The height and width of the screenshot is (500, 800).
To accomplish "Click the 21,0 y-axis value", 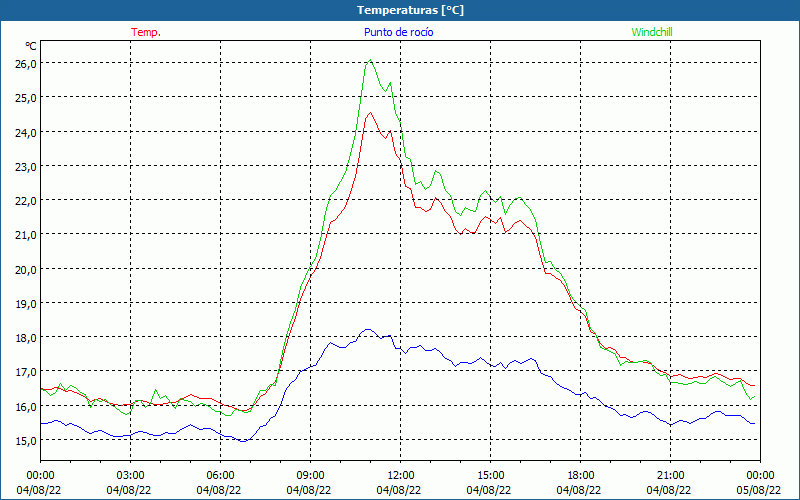I will click(27, 235).
